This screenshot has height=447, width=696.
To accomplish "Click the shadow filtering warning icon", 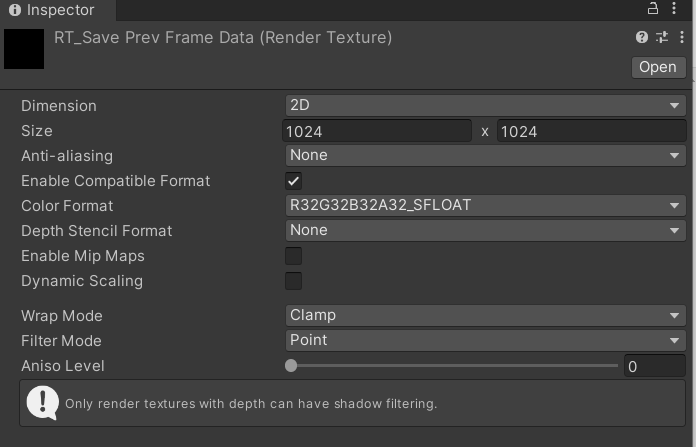I will pos(42,403).
